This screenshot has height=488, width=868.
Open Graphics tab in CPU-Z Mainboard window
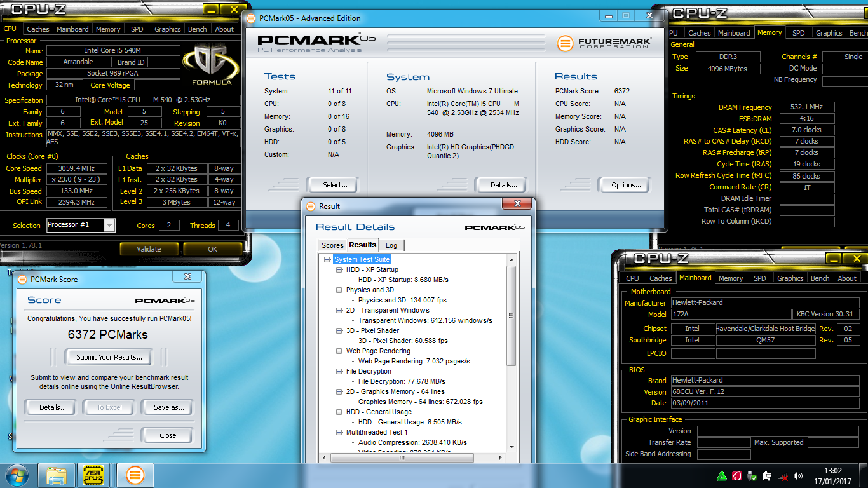(790, 278)
